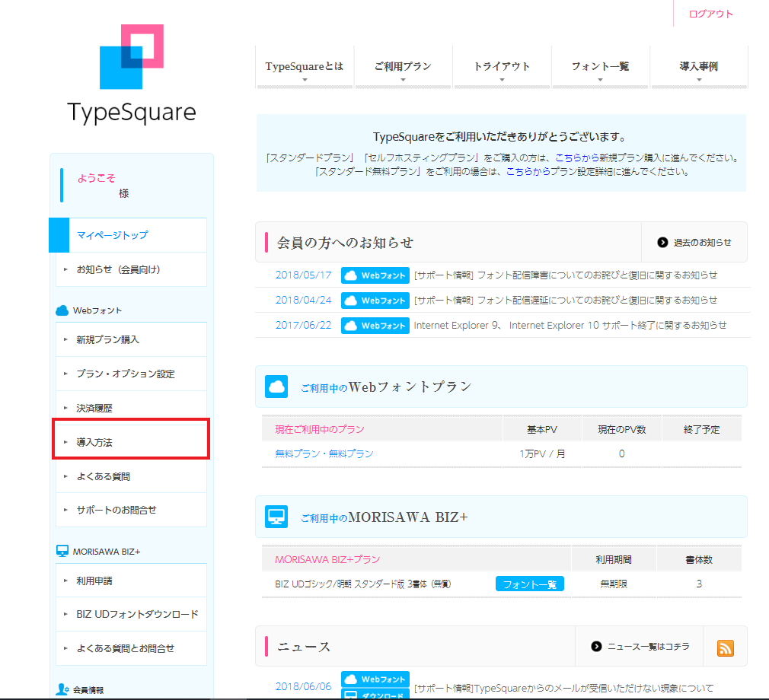
Task: Click the Webフォント badge for 2017/06/22
Action: (375, 326)
